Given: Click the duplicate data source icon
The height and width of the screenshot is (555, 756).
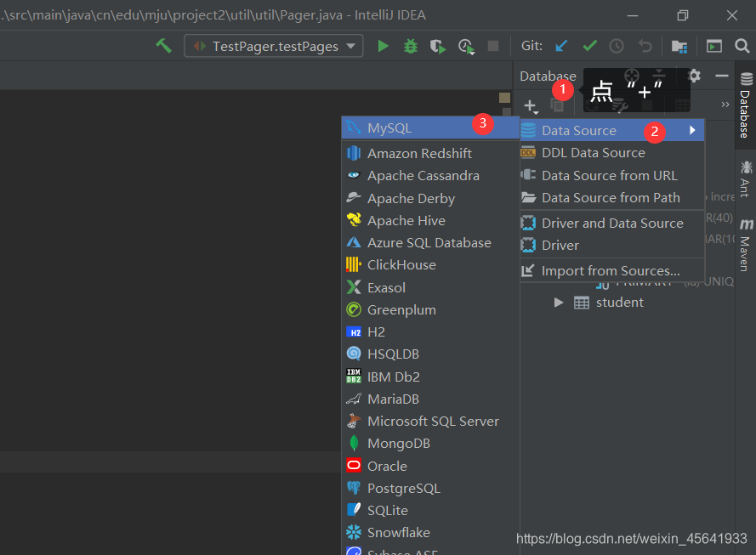Looking at the screenshot, I should tap(557, 105).
